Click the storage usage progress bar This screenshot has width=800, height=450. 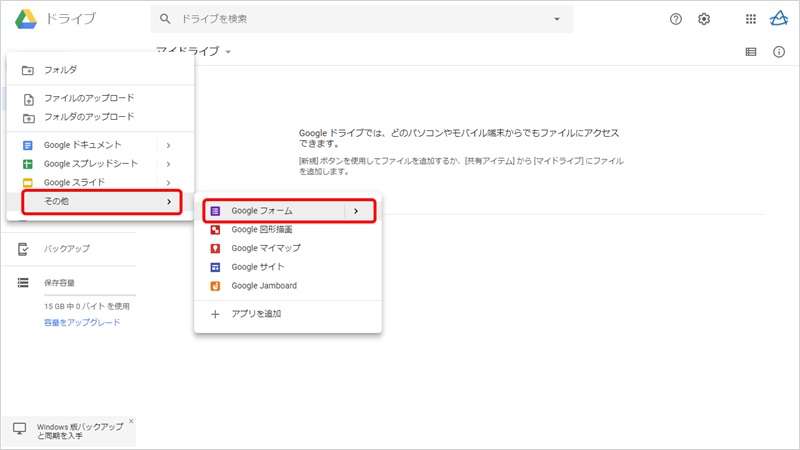click(90, 295)
